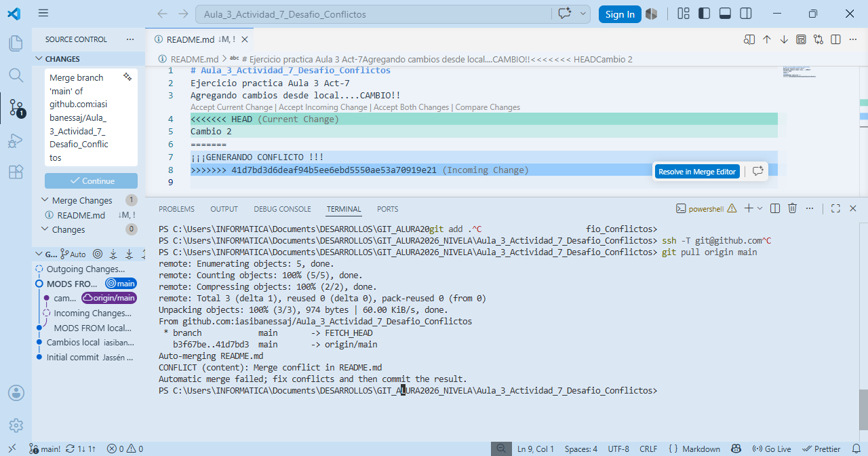
Task: Open terminal panel more actions ellipsis
Action: [x=810, y=208]
